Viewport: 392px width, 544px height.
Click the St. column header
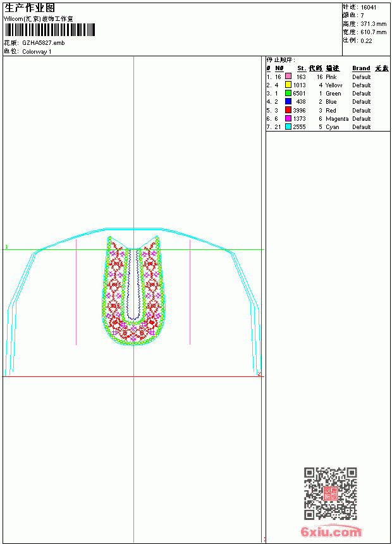tap(302, 68)
